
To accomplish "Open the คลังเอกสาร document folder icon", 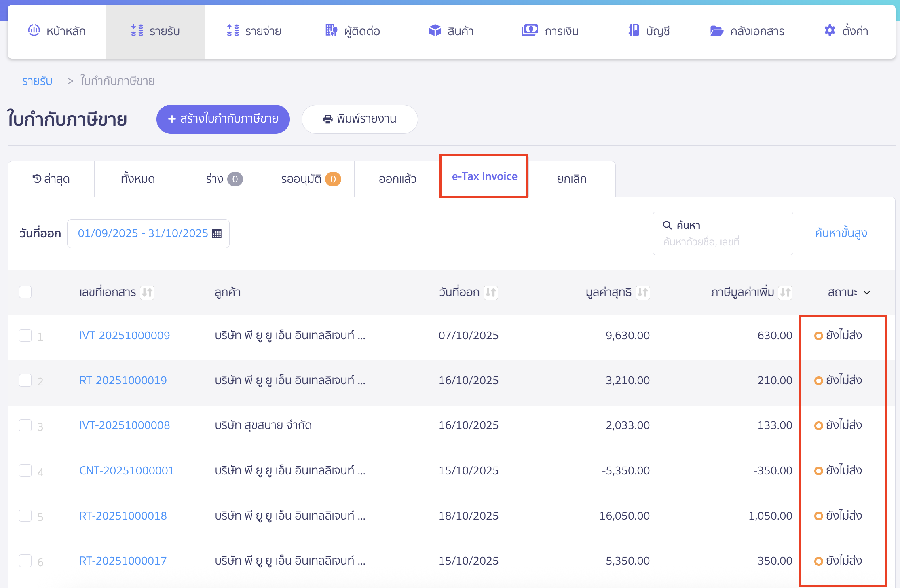I will 716,30.
